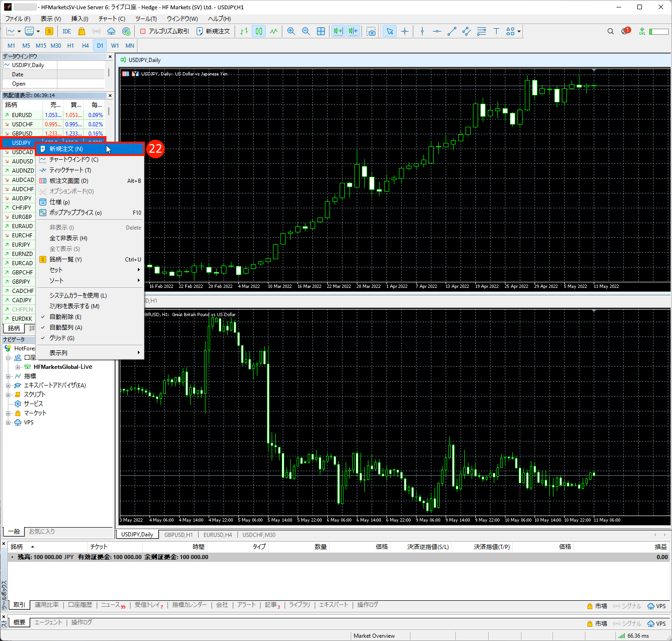
Task: Select the text label T tool
Action: click(496, 31)
